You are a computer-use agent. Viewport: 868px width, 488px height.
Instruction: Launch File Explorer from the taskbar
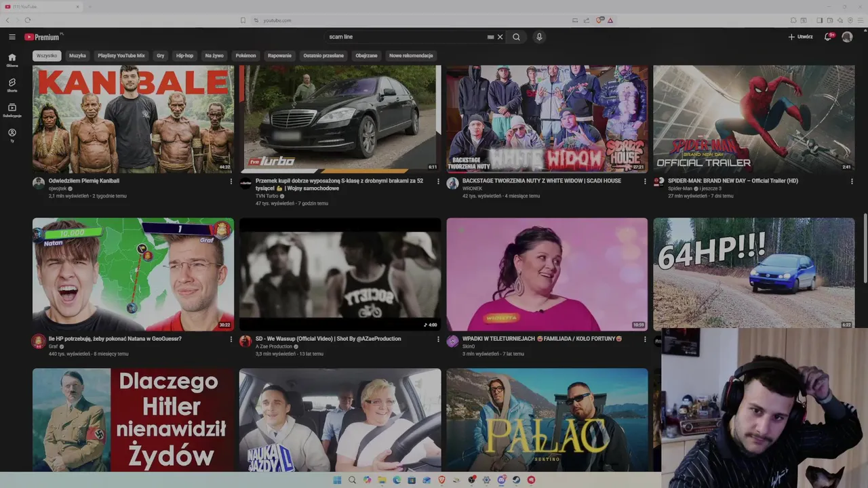(382, 480)
